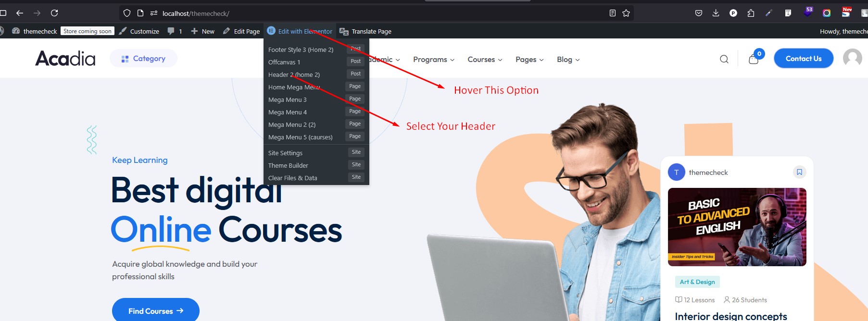
Task: Expand the Courses navigation dropdown
Action: click(485, 60)
